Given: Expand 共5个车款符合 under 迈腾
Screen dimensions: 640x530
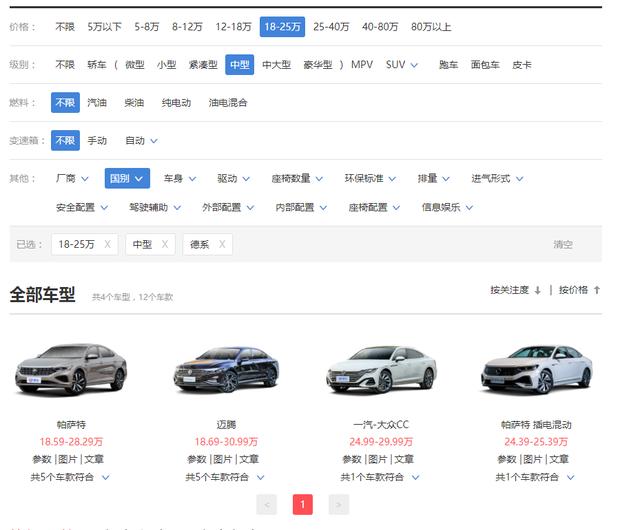Looking at the screenshot, I should pyautogui.click(x=225, y=477).
